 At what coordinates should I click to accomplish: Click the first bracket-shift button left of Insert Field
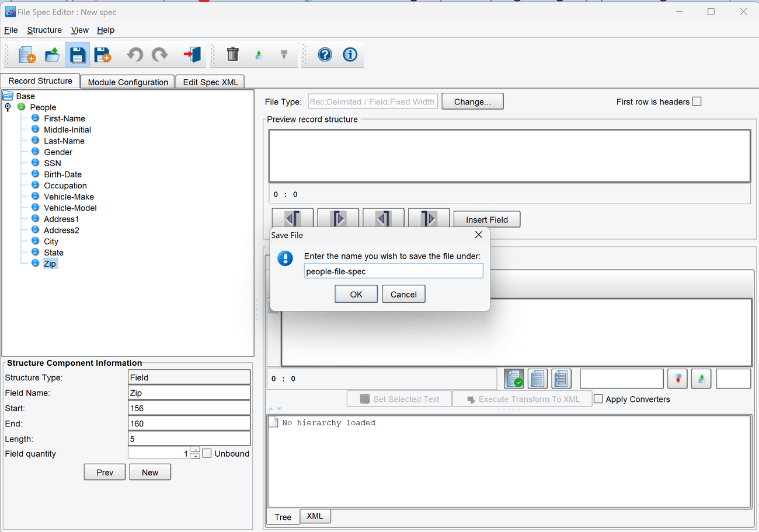pos(293,218)
